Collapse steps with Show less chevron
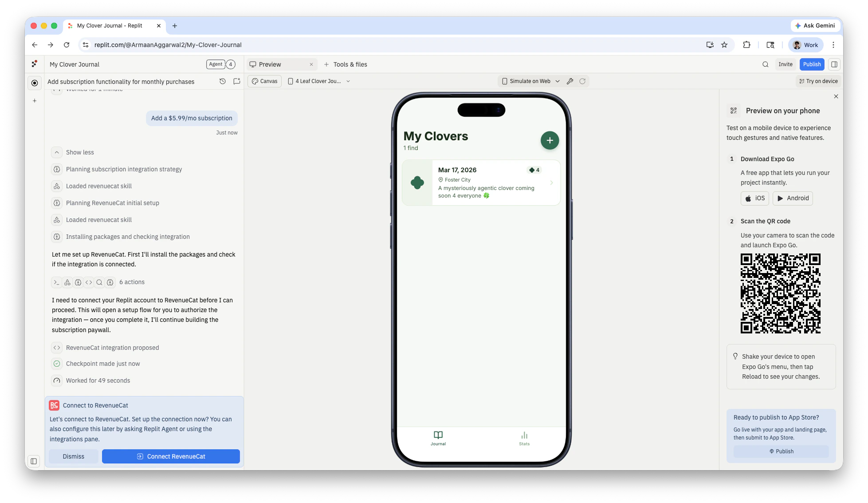 coord(57,152)
